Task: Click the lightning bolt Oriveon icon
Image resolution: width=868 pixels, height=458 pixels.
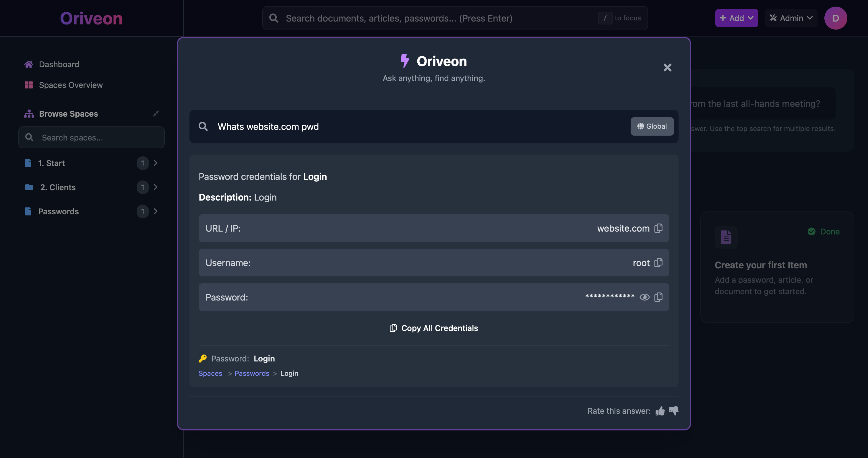Action: pyautogui.click(x=405, y=61)
